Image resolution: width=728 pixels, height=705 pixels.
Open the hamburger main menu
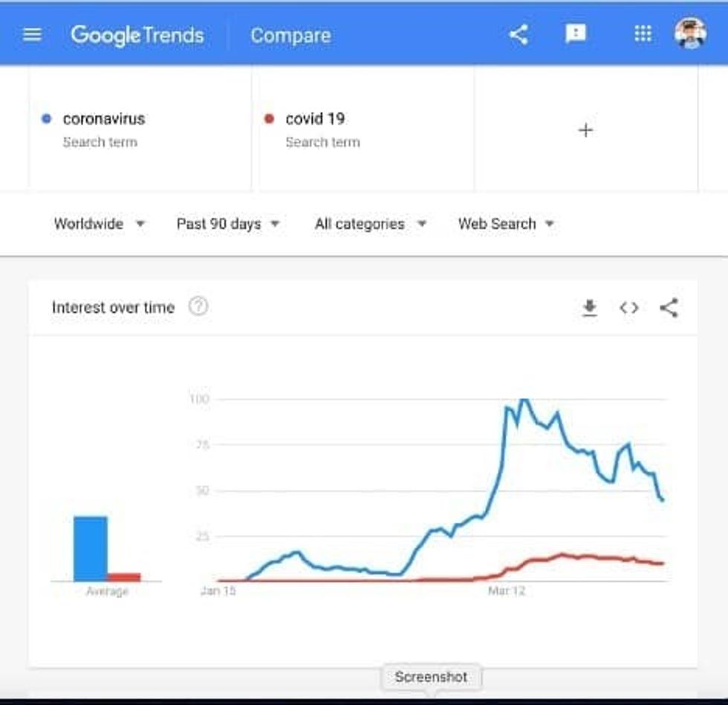[32, 35]
